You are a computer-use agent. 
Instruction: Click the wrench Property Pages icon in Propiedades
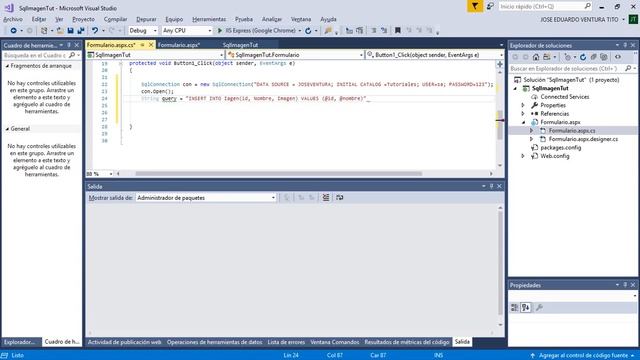point(539,307)
